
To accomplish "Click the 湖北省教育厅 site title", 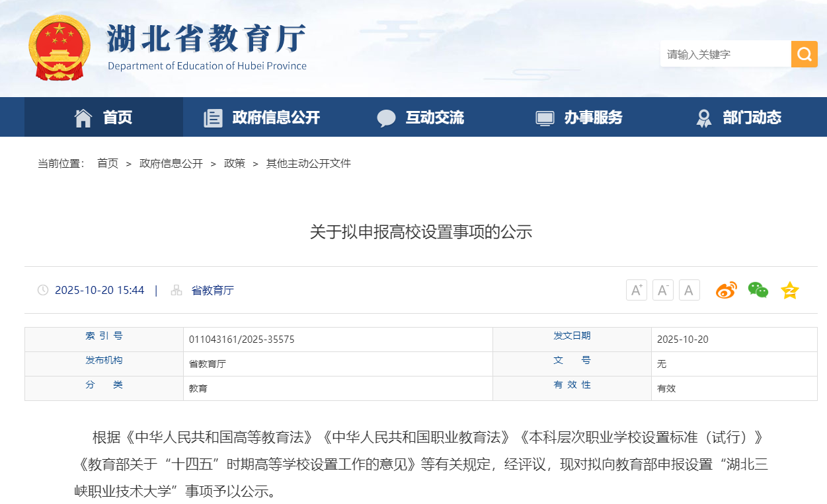I will (206, 40).
